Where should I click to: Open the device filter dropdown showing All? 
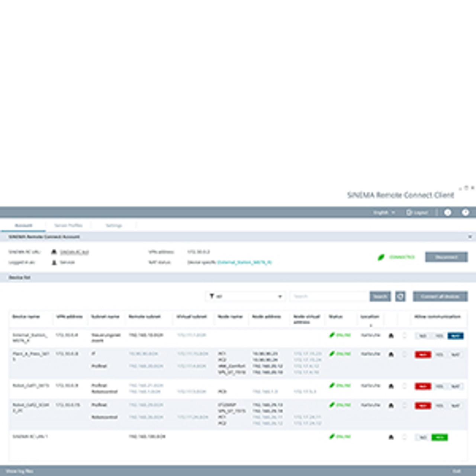pos(245,296)
